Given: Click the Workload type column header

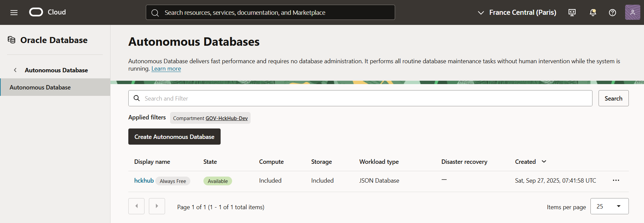Looking at the screenshot, I should [x=379, y=162].
